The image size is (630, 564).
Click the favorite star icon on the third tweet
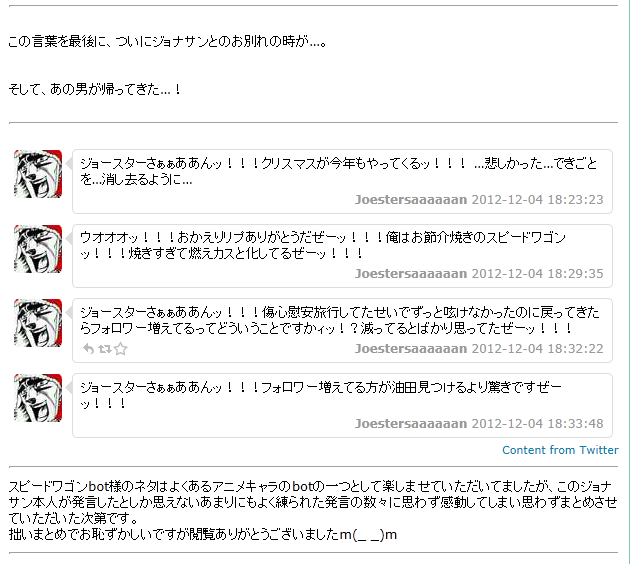pyautogui.click(x=121, y=349)
